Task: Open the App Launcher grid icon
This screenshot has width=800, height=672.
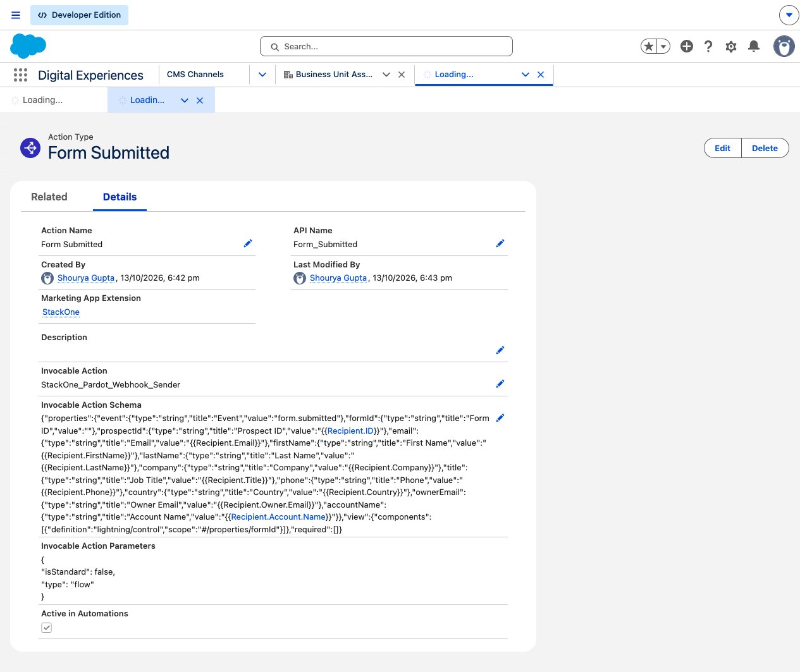Action: [x=20, y=75]
